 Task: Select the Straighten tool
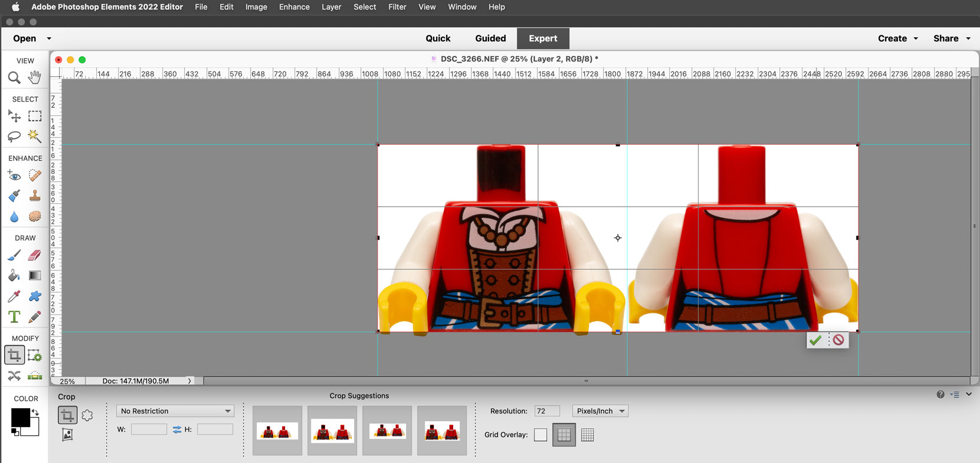[35, 376]
